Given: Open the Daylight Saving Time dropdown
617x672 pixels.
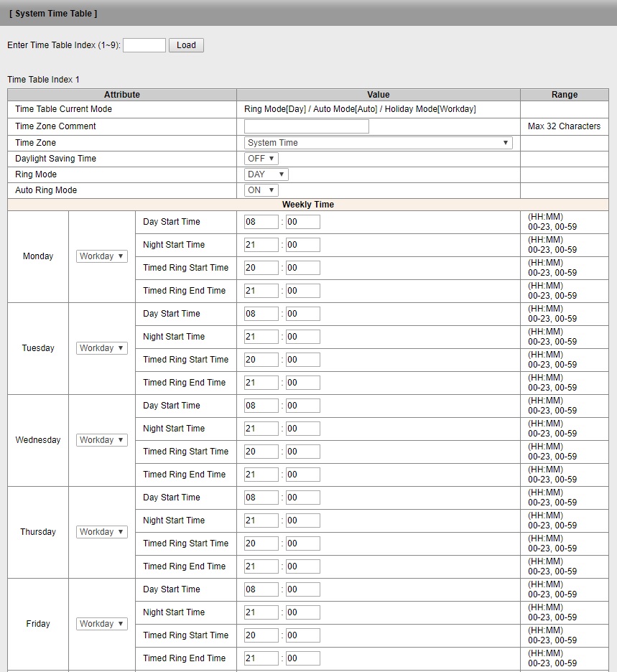Looking at the screenshot, I should 261,159.
